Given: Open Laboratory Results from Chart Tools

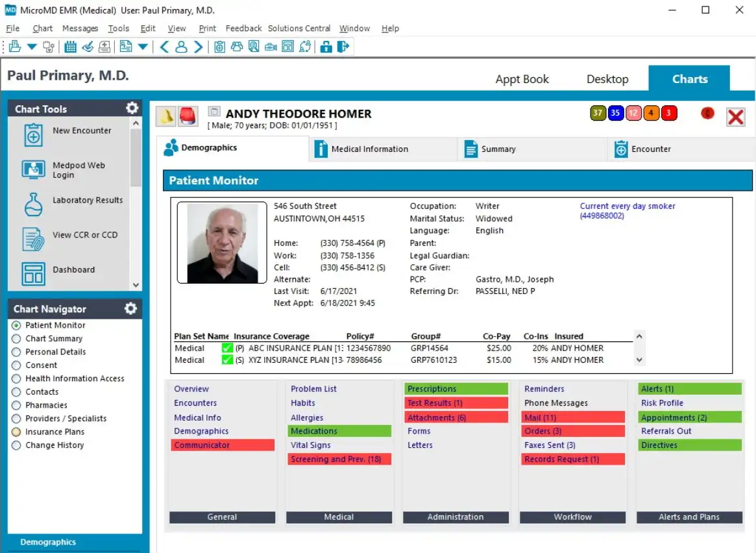Looking at the screenshot, I should pos(87,200).
